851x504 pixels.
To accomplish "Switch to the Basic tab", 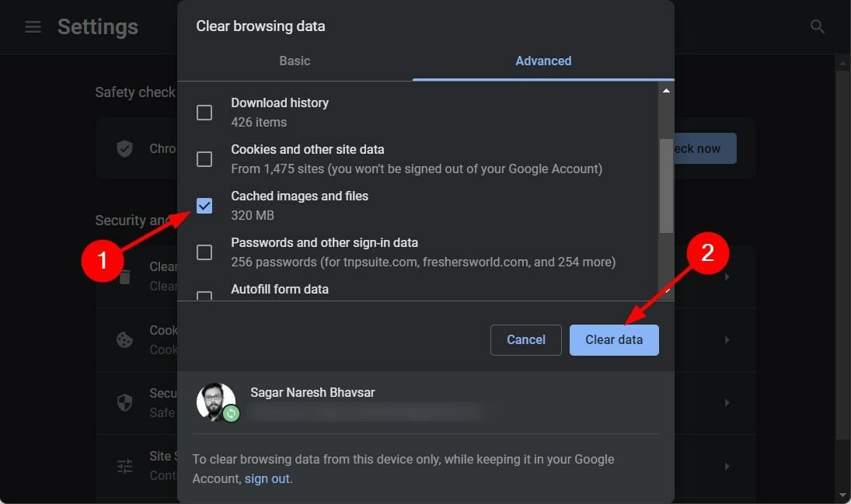I will (295, 61).
